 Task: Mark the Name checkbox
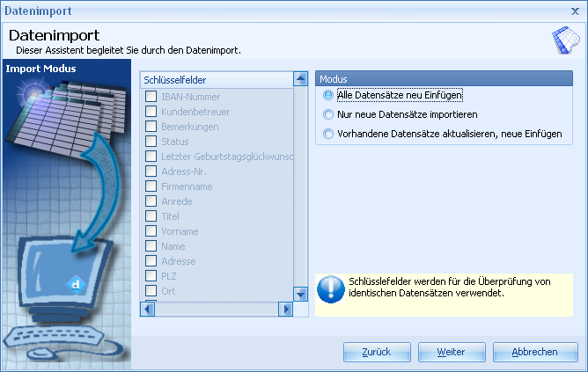(x=151, y=246)
